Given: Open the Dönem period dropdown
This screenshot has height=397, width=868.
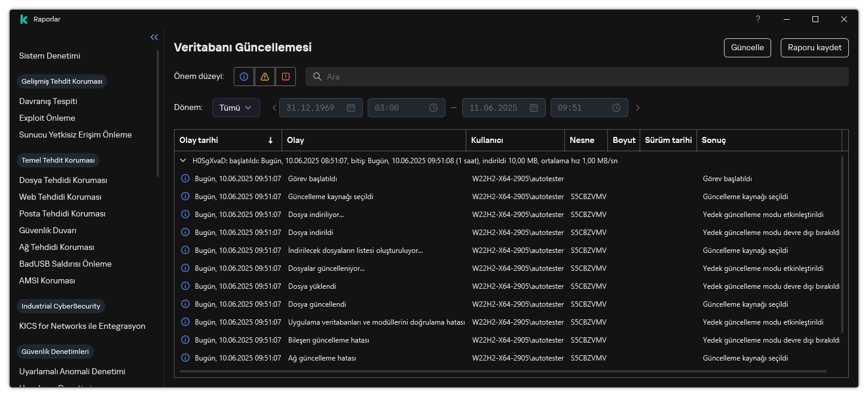Looking at the screenshot, I should click(236, 108).
